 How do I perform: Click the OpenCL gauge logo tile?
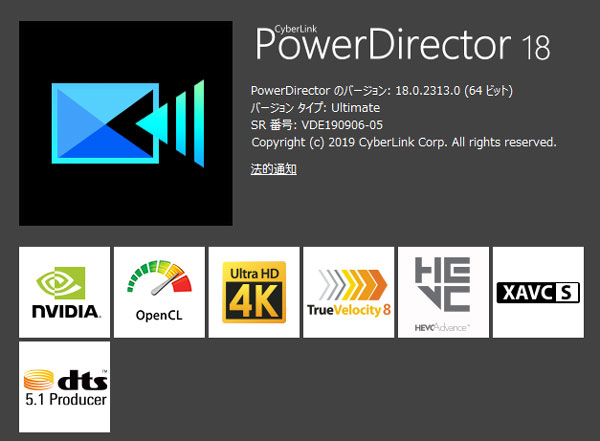(159, 292)
